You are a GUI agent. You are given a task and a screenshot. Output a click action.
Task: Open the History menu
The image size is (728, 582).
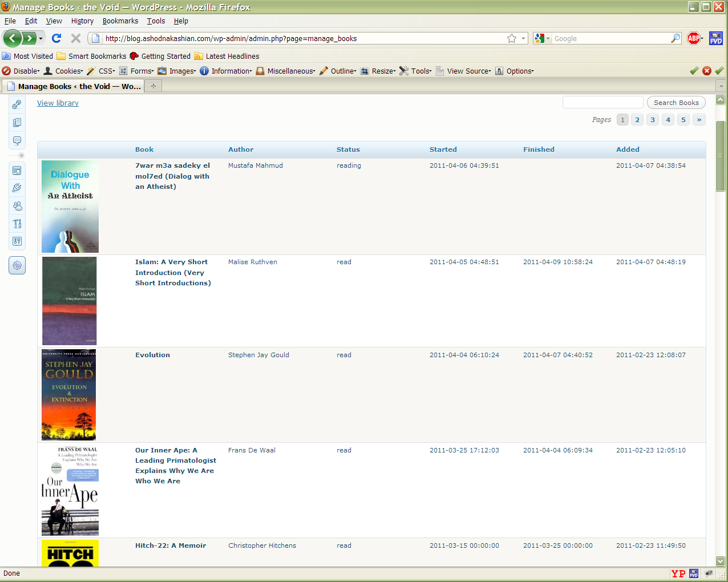pos(82,21)
